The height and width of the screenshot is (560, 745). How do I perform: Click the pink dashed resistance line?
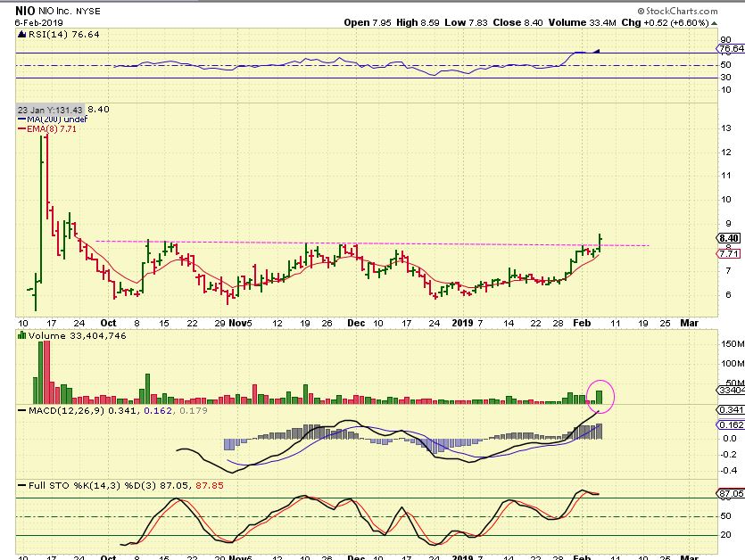coord(357,243)
